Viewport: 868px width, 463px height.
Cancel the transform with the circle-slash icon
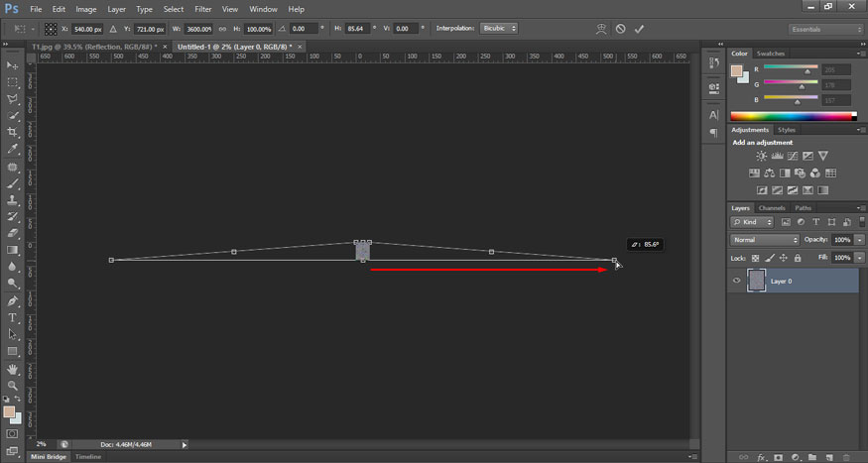point(620,29)
